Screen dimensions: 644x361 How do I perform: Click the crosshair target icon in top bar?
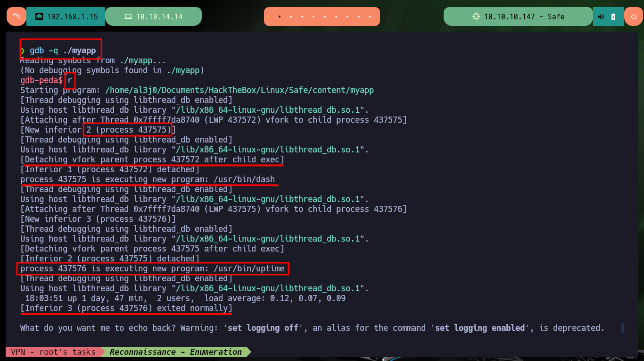click(x=476, y=17)
